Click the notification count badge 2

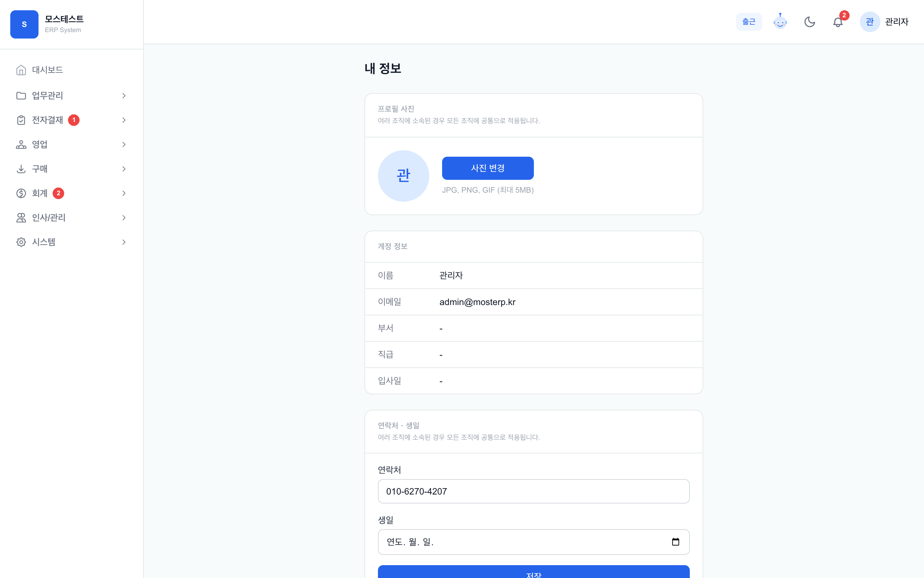pyautogui.click(x=844, y=15)
